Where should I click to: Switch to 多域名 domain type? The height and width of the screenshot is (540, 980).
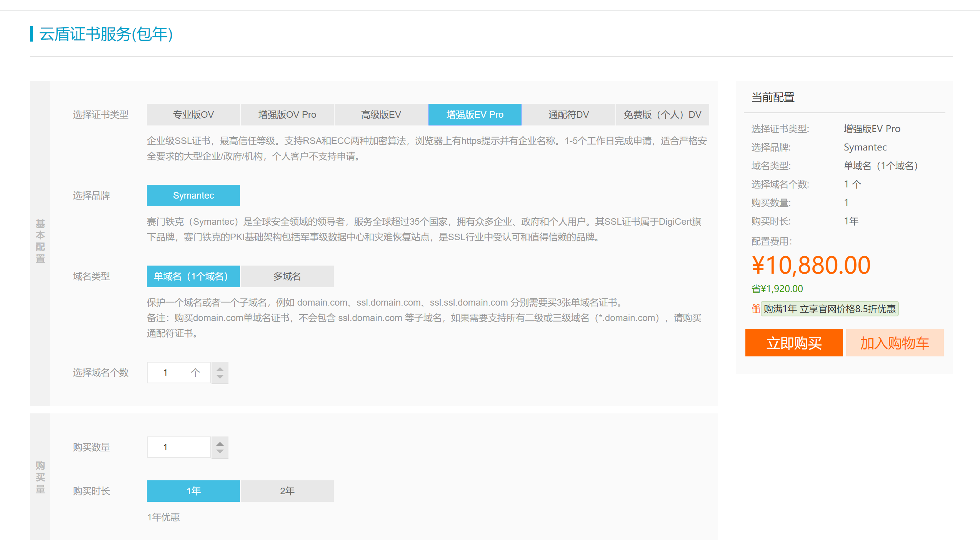287,276
